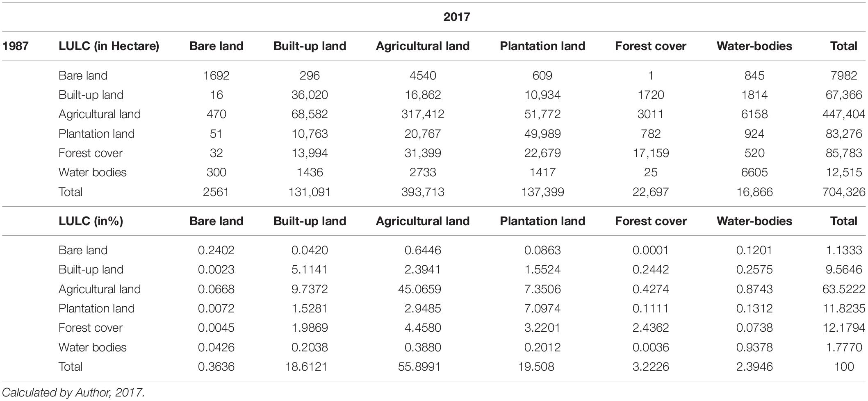The width and height of the screenshot is (868, 401).
Task: Click the value 317,412 cell
Action: 422,114
